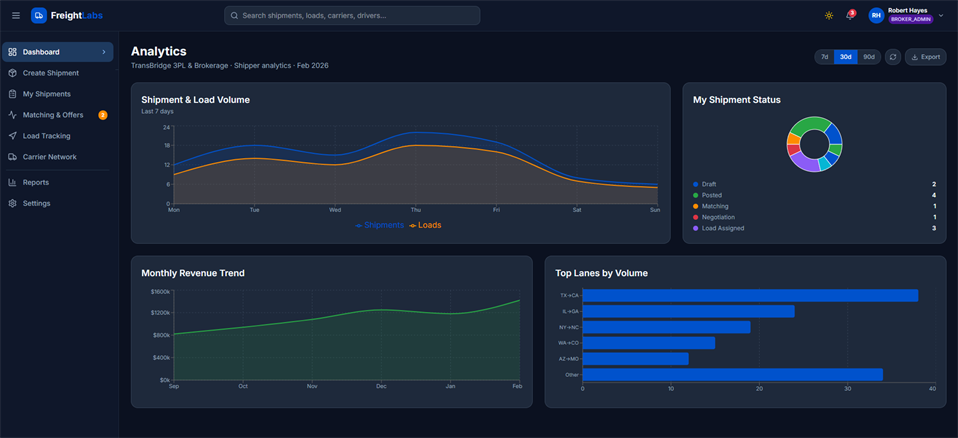Expand the Robert Hayes account dropdown
The width and height of the screenshot is (958, 438).
pos(941,15)
